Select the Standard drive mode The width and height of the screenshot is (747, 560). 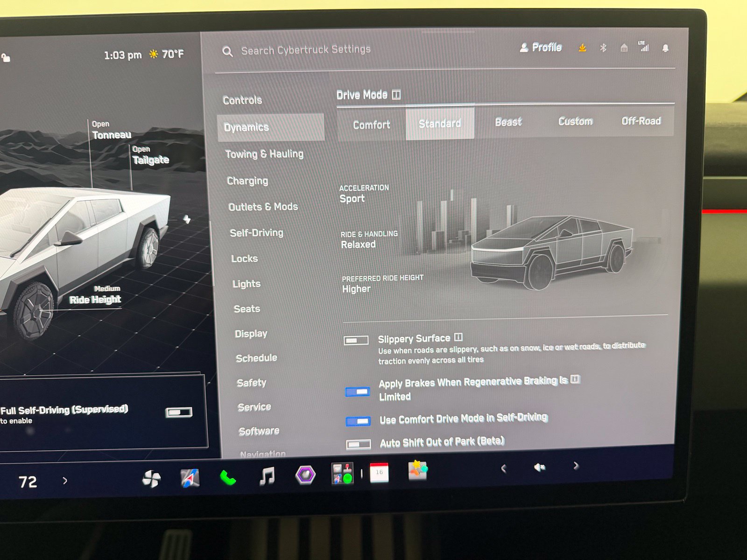point(440,124)
